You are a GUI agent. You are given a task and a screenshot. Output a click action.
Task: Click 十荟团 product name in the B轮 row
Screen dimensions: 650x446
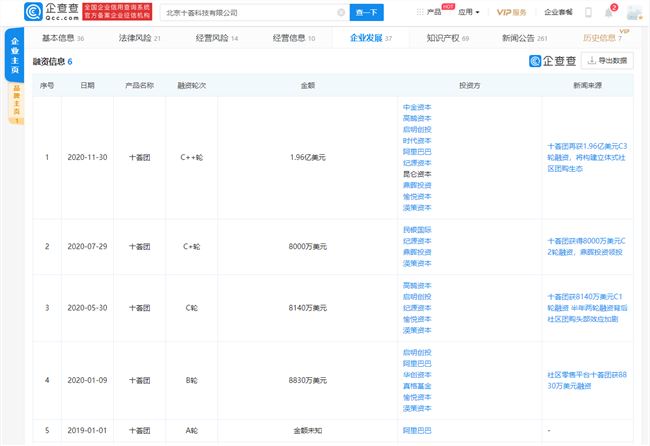pos(140,381)
